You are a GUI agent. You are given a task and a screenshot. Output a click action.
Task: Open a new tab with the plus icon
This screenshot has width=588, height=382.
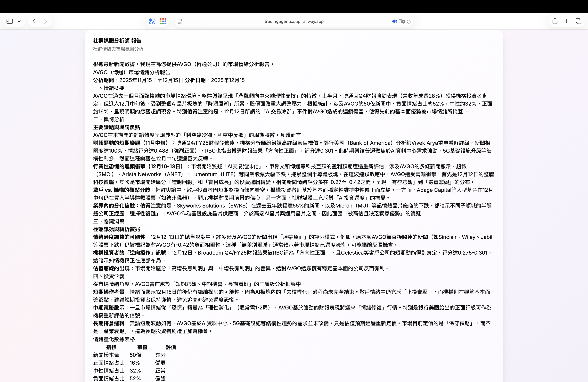click(566, 21)
